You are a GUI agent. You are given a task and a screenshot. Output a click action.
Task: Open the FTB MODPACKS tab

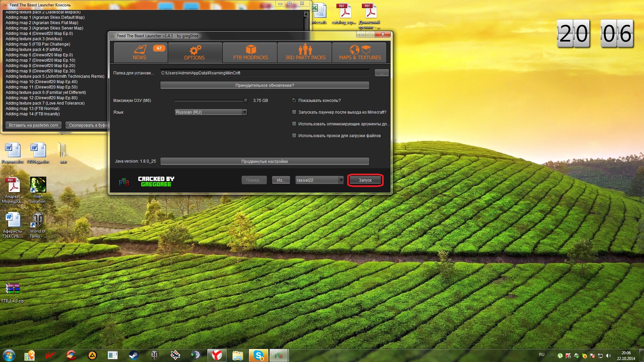[x=251, y=52]
